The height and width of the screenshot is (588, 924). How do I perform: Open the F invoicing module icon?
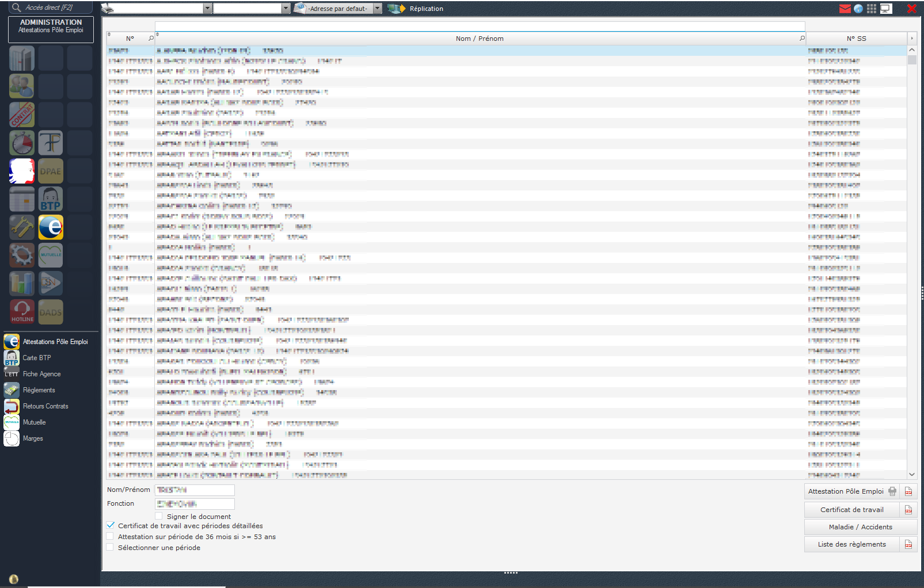tap(51, 143)
